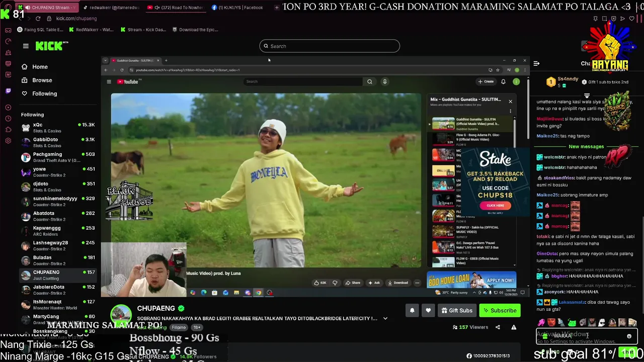Viewport: 644px width, 362px height.
Task: Click Stake CLICK HERE ad button
Action: pos(495,205)
